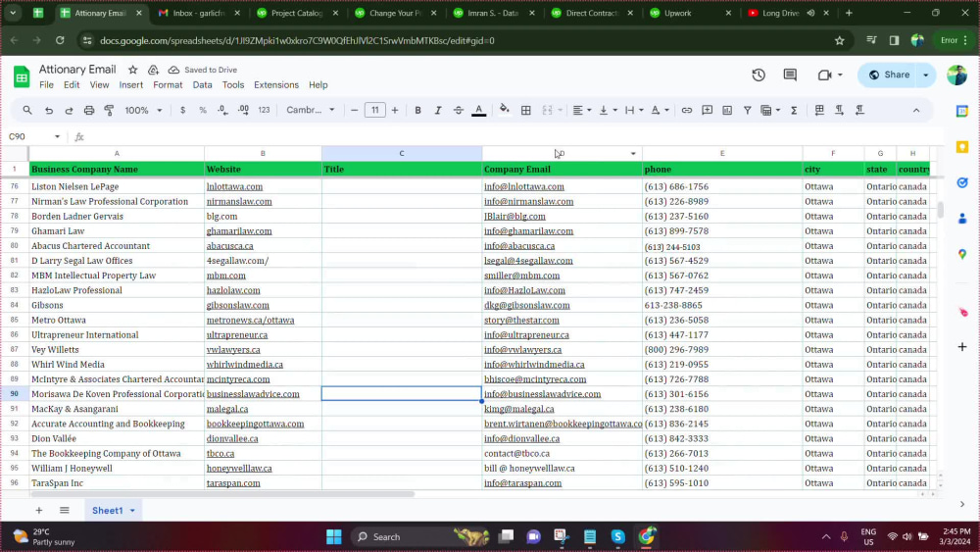Open Tasks in side panel
This screenshot has height=552, width=980.
pyautogui.click(x=962, y=182)
